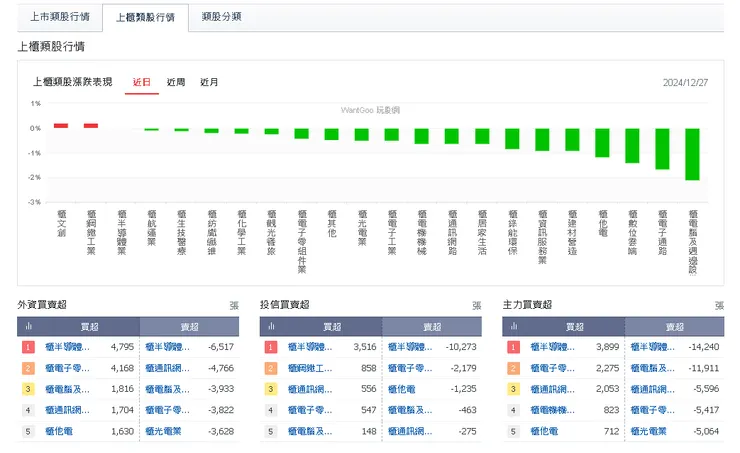Open 櫃半導體 link with 3,899 main-force buy
Screen dimensions: 740x453
(553, 347)
